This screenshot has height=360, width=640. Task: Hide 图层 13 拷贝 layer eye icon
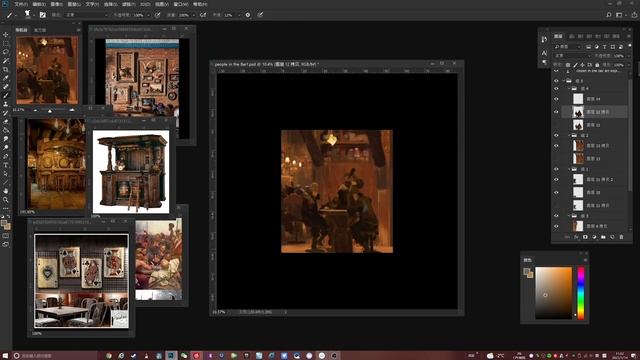(556, 145)
